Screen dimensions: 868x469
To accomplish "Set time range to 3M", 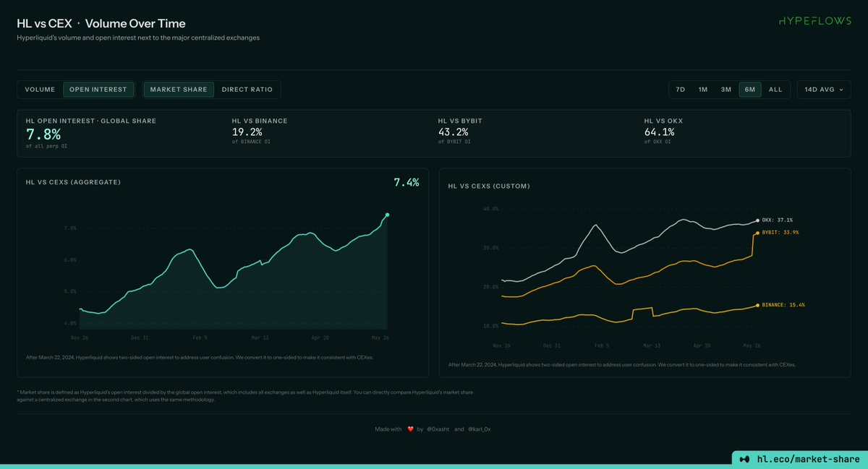I will [726, 90].
